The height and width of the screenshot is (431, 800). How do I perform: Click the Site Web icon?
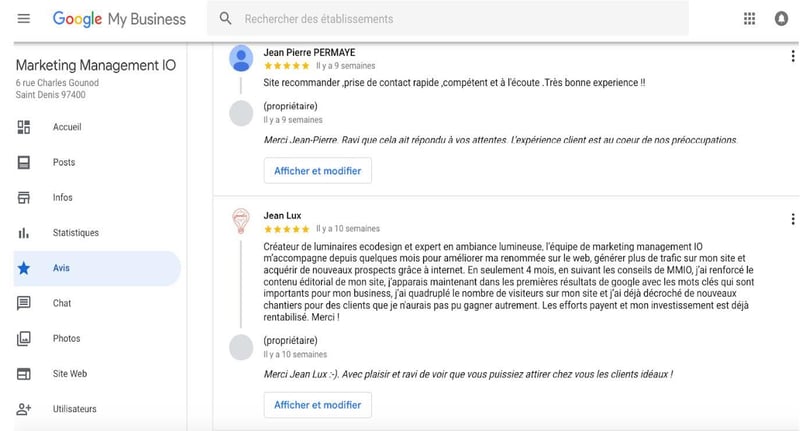coord(24,373)
